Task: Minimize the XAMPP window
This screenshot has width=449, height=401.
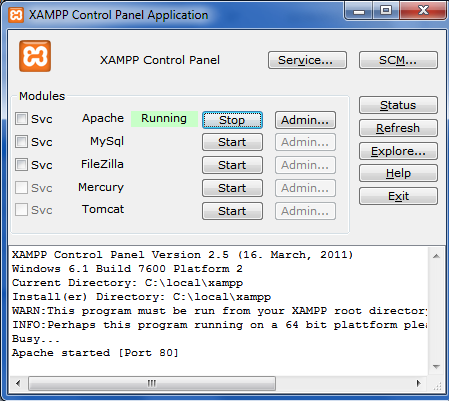Action: tap(359, 11)
